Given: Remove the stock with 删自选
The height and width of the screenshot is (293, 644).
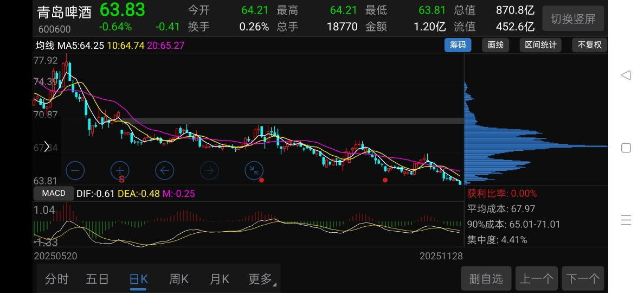Looking at the screenshot, I should (x=486, y=279).
